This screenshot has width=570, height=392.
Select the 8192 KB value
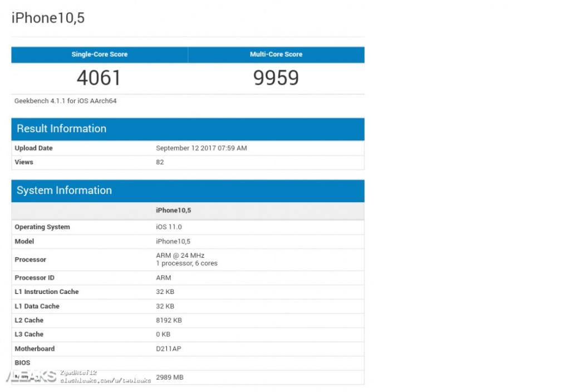pyautogui.click(x=169, y=320)
